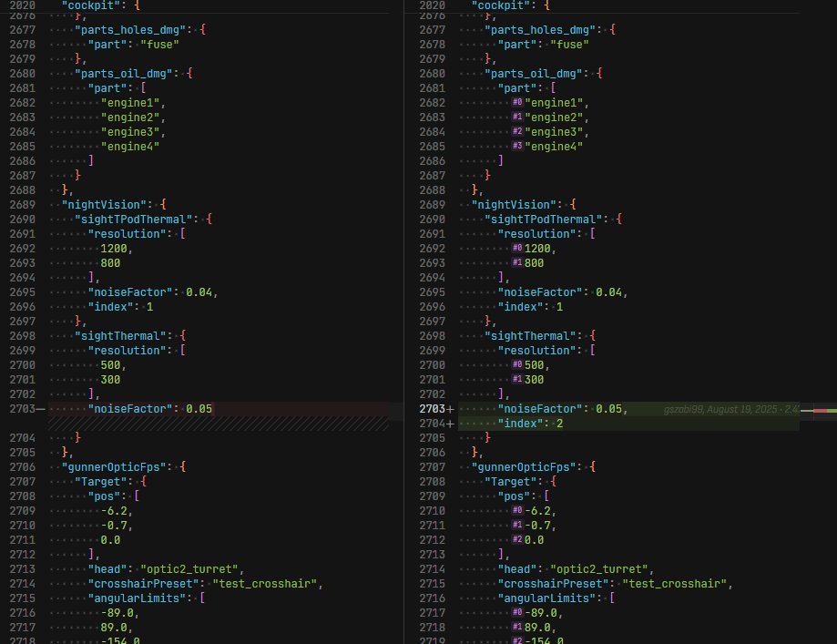Click "crosshairPreset" key in the left pane
The height and width of the screenshot is (644, 837).
coord(144,584)
